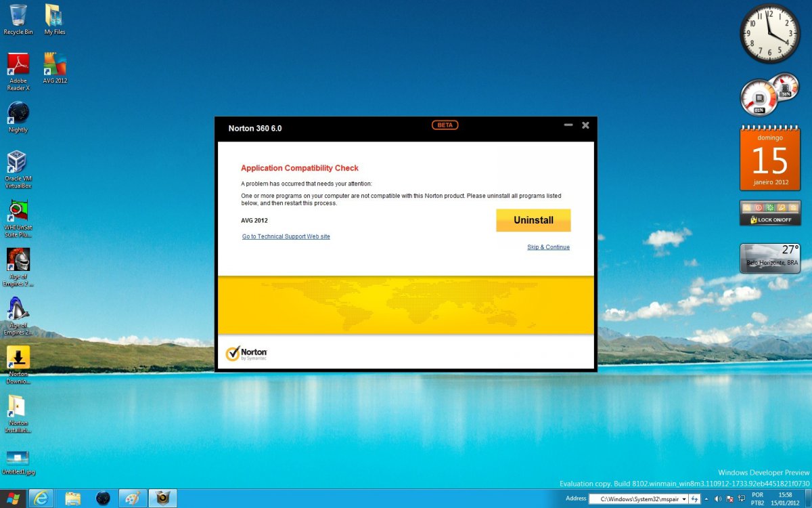Show hidden system tray icons arrow
Image resolution: width=812 pixels, height=508 pixels.
[x=706, y=499]
